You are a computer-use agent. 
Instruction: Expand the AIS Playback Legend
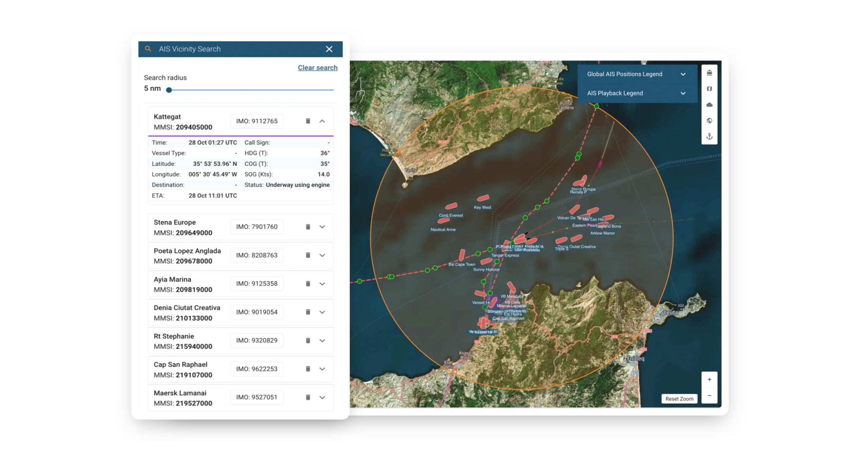pyautogui.click(x=683, y=93)
